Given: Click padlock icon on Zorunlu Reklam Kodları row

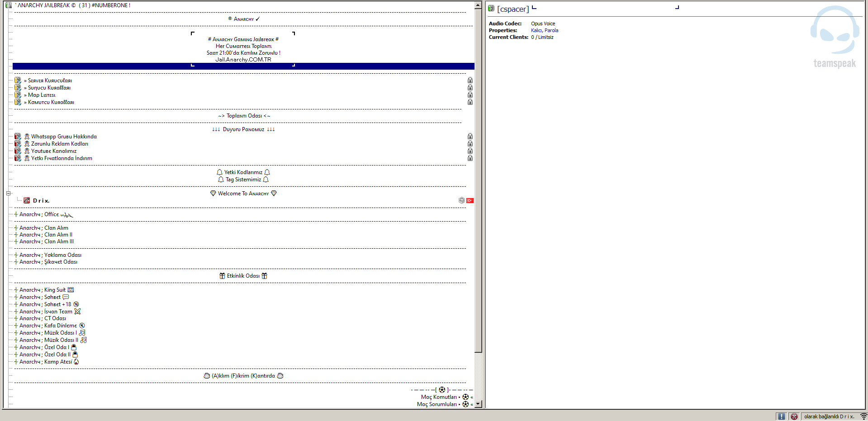Looking at the screenshot, I should [x=470, y=144].
